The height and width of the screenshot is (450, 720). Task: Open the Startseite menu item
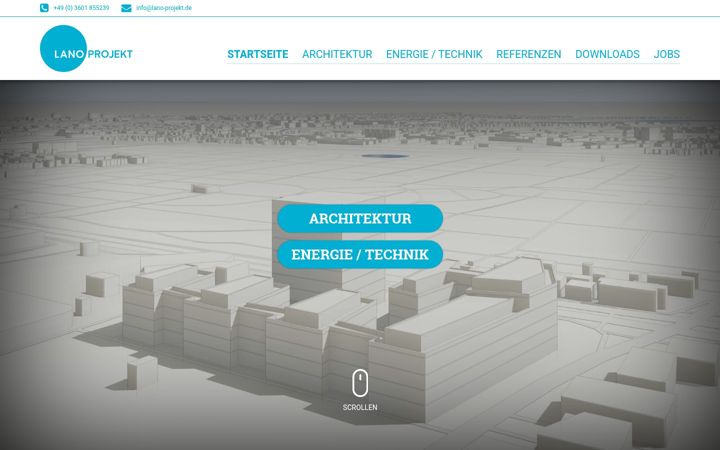[258, 54]
